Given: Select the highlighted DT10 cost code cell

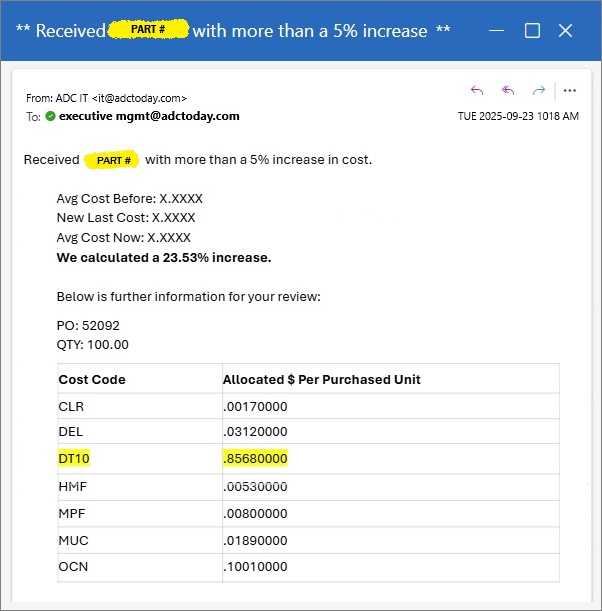Looking at the screenshot, I should pyautogui.click(x=75, y=459).
